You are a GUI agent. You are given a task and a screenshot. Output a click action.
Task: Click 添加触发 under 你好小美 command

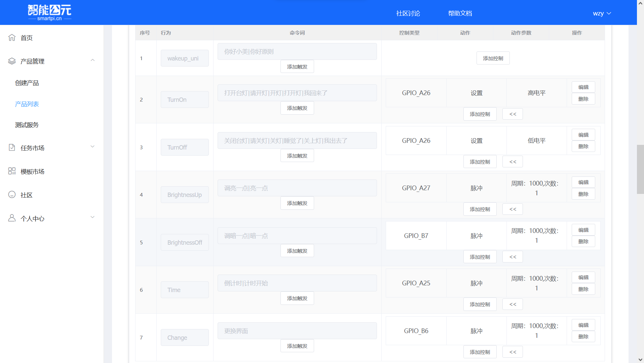click(x=297, y=67)
